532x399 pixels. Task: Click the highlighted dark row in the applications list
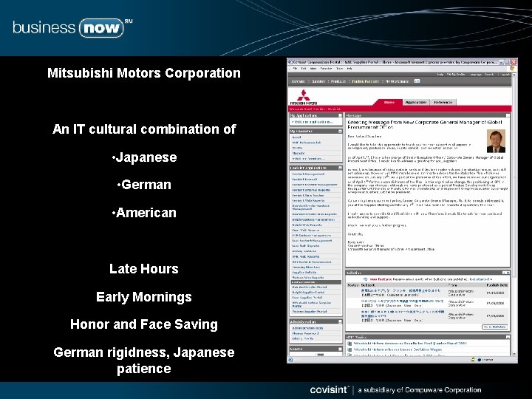pos(316,282)
